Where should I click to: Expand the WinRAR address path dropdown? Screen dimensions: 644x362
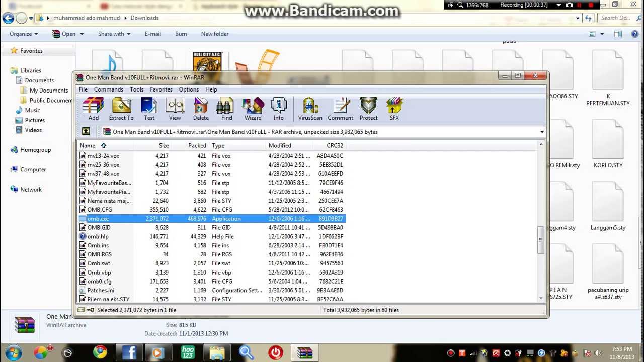pyautogui.click(x=542, y=132)
